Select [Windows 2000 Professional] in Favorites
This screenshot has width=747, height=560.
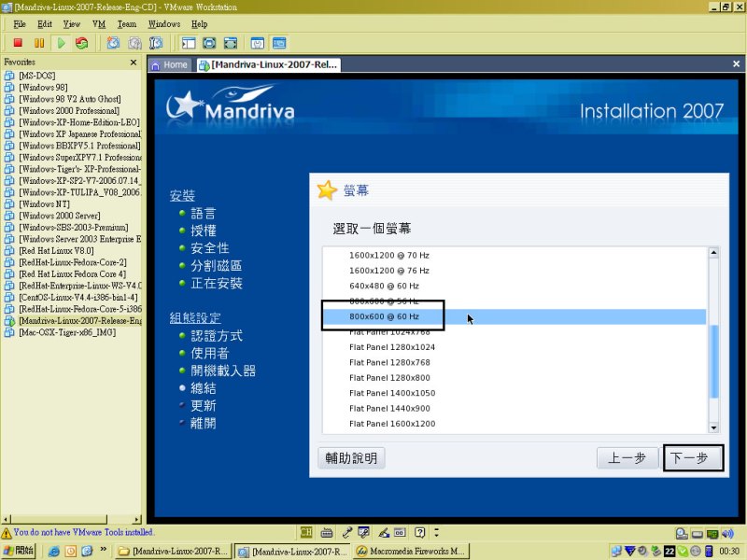(69, 111)
